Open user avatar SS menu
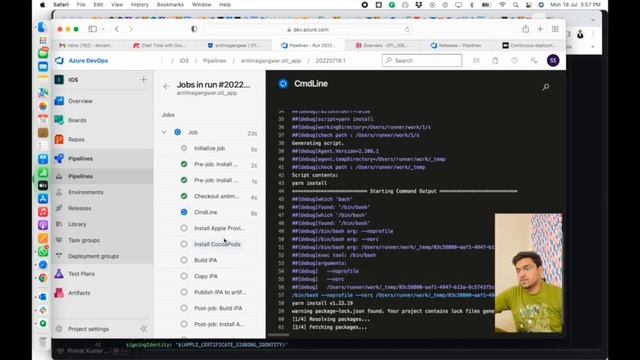Image resolution: width=640 pixels, height=360 pixels. tap(553, 60)
